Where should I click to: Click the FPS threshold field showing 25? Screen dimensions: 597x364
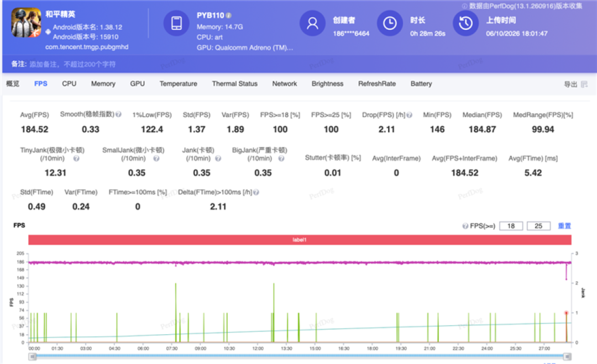538,226
